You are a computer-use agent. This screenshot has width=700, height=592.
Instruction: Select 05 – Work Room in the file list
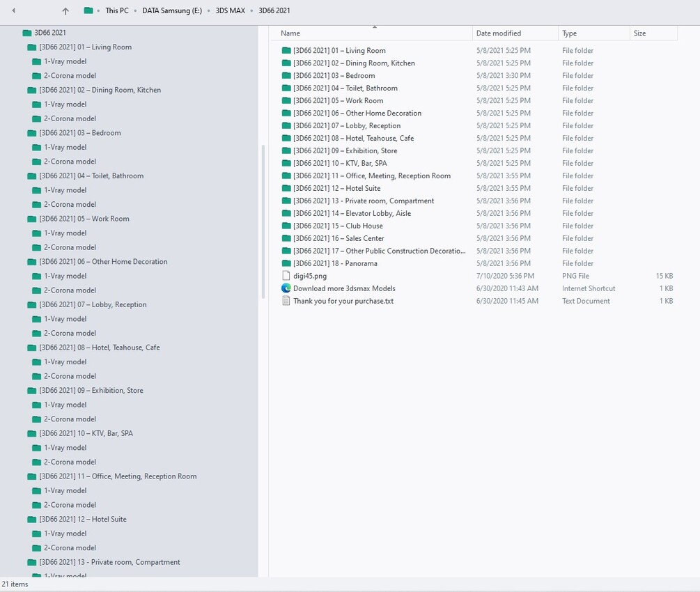(339, 100)
